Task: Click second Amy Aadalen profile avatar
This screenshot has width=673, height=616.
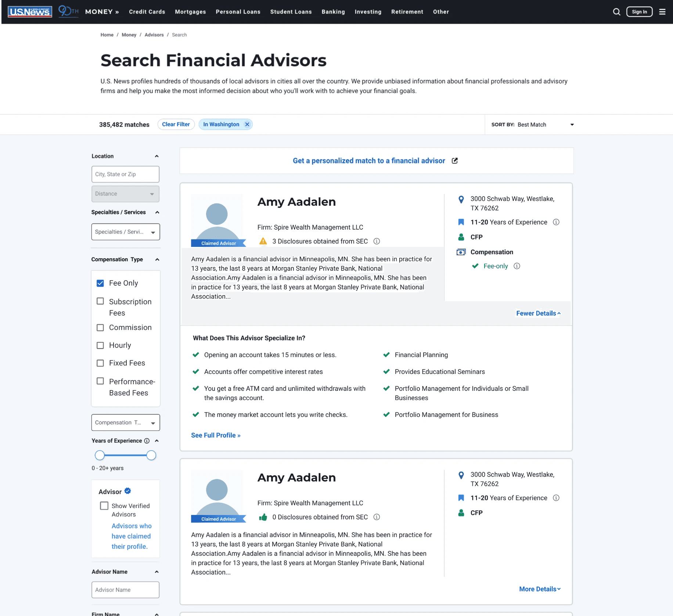Action: click(x=217, y=496)
